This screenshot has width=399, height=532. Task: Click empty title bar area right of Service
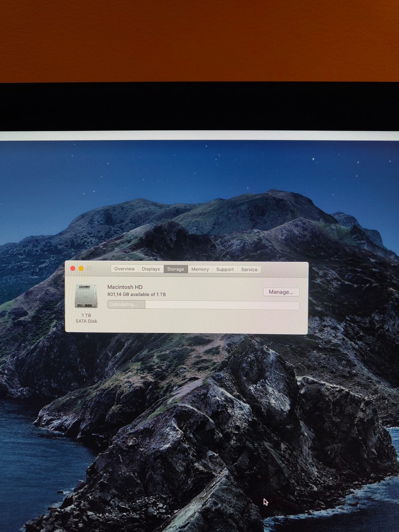click(283, 269)
